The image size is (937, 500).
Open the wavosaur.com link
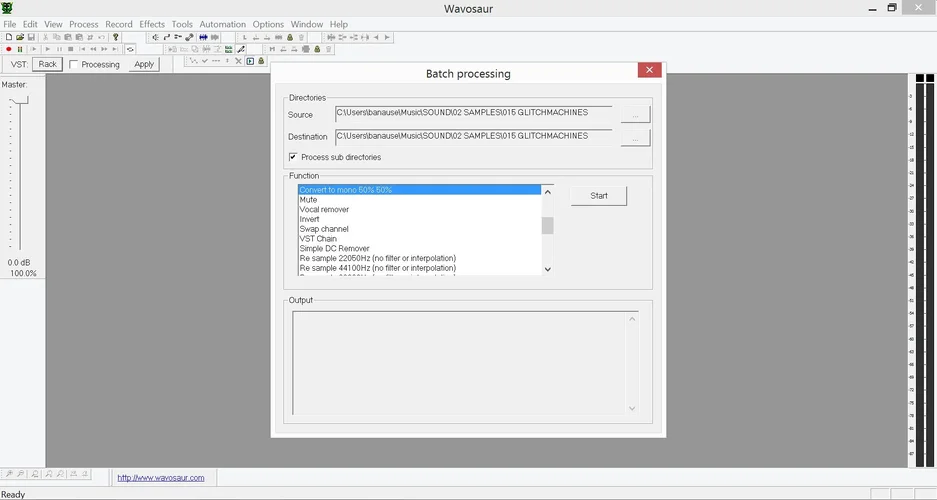(x=161, y=478)
